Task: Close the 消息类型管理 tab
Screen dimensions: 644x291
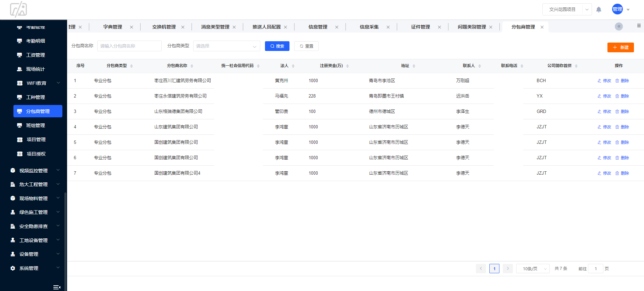Action: tap(234, 27)
